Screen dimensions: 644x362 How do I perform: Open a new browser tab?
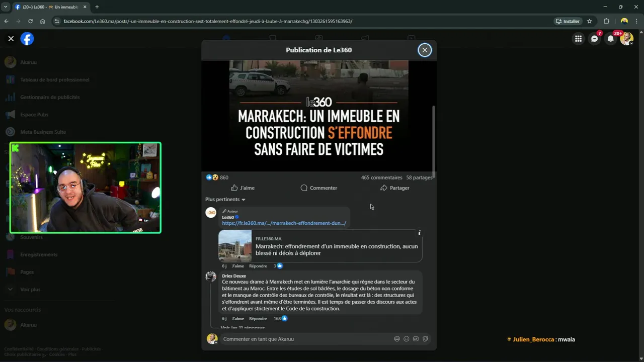97,7
